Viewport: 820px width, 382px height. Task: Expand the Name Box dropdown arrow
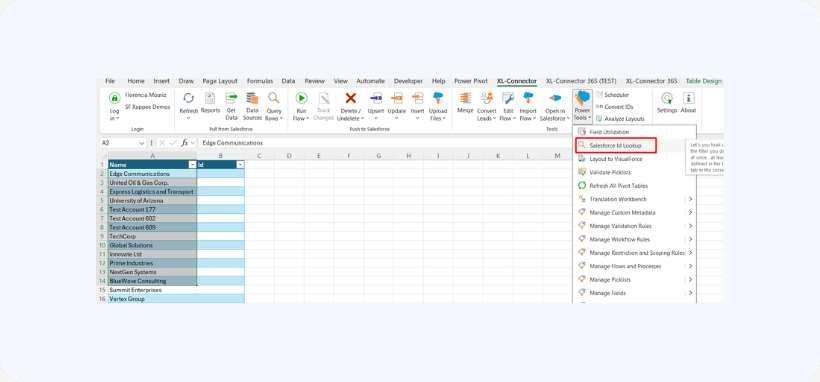[x=142, y=143]
